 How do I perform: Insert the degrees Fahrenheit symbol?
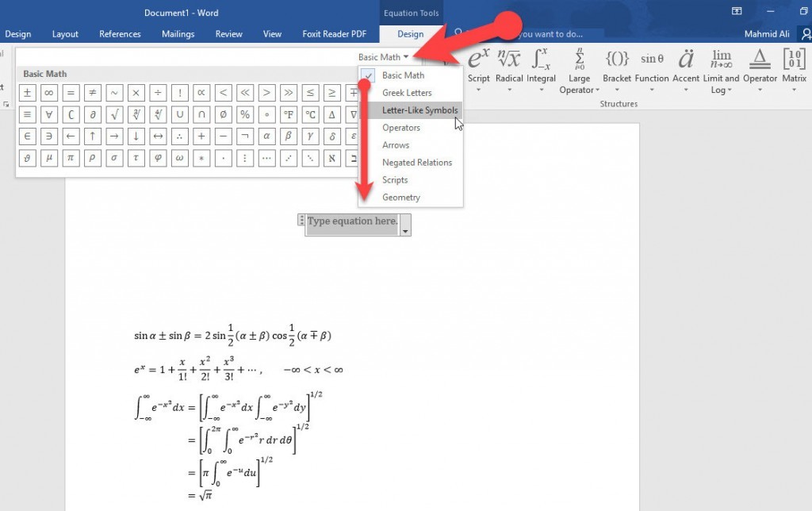[289, 114]
